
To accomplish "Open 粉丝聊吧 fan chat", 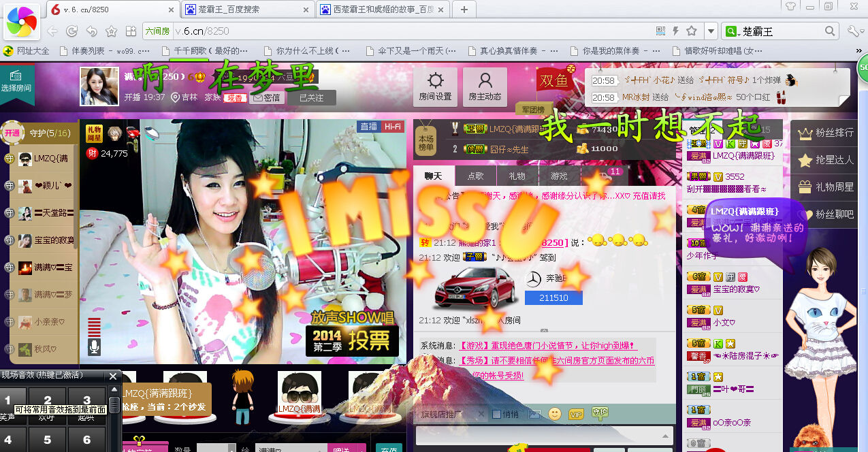I will pyautogui.click(x=824, y=214).
